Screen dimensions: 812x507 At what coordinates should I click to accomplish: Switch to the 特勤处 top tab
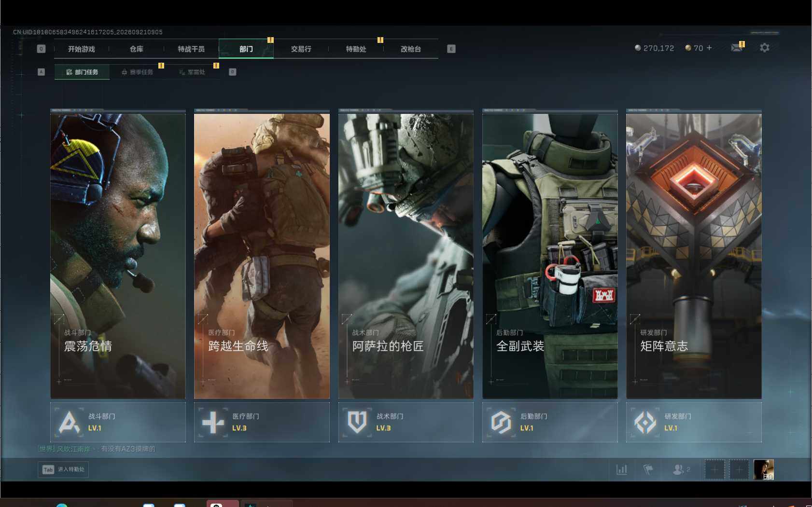click(356, 49)
